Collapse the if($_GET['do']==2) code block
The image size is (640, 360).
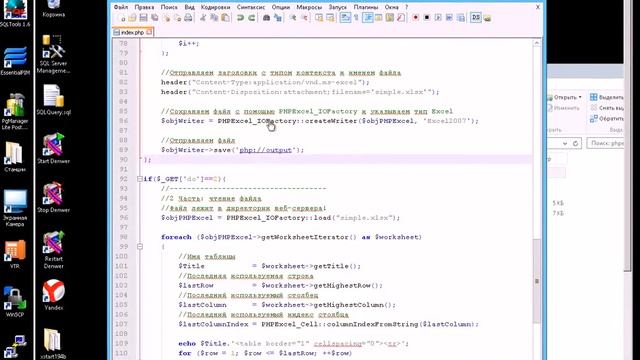140,179
